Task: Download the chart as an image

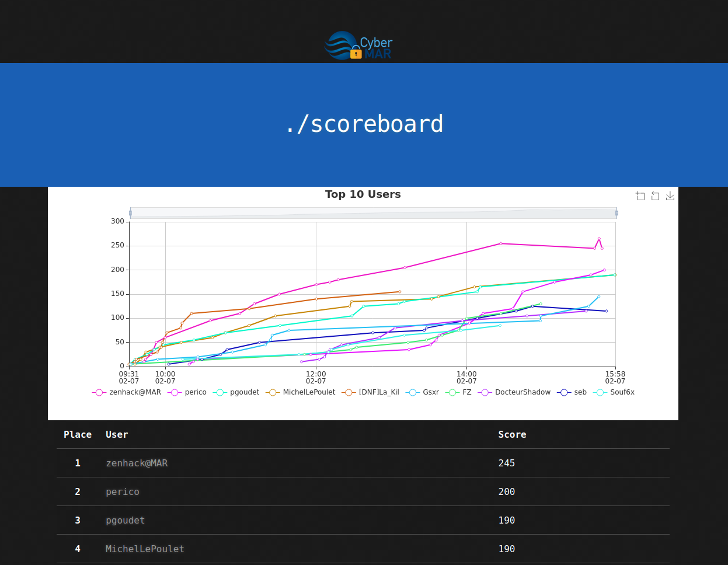Action: [670, 196]
